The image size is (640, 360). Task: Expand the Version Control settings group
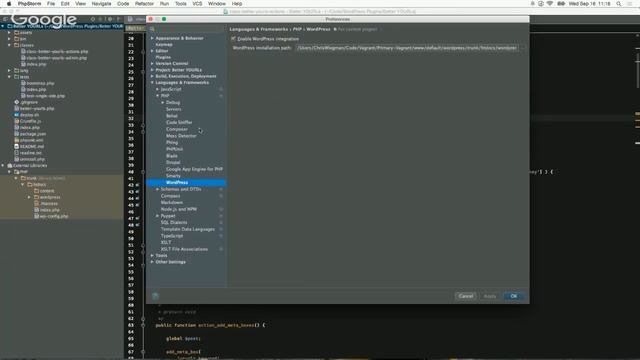point(152,64)
